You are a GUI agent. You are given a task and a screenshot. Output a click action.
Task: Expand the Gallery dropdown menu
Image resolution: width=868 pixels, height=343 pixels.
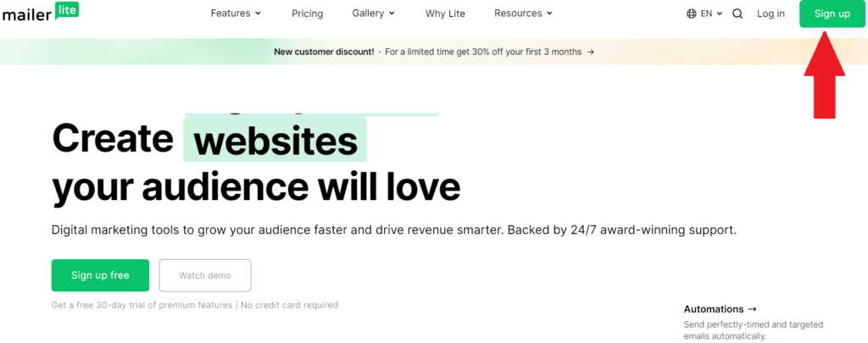point(373,14)
